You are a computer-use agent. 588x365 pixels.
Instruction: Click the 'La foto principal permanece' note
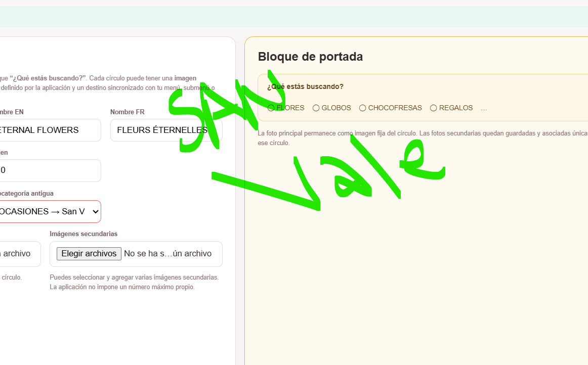423,138
